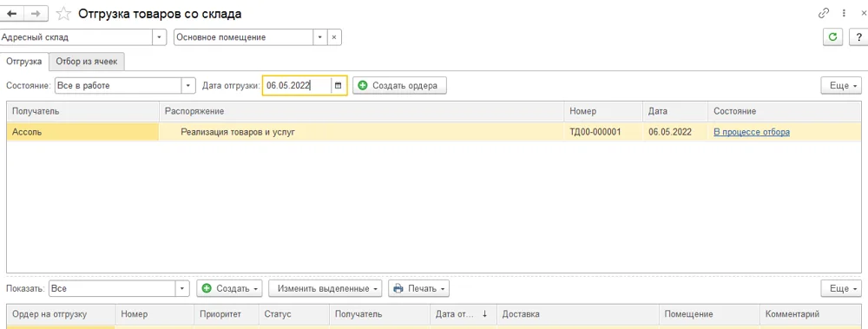Sort by Статус column header
The height and width of the screenshot is (329, 868).
point(293,314)
